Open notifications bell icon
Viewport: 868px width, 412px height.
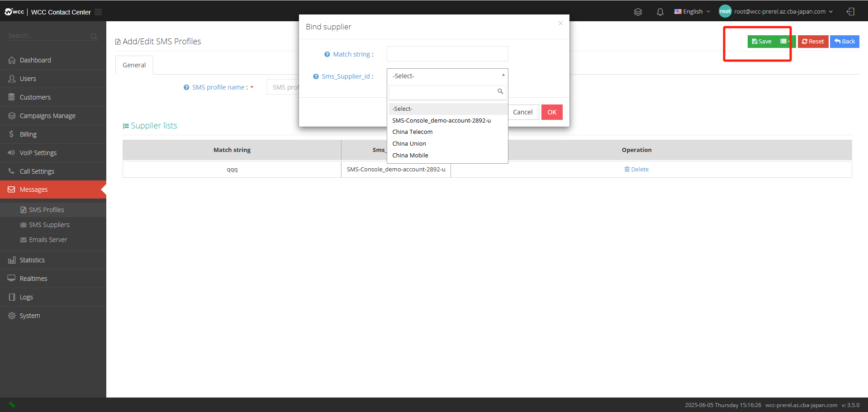(x=660, y=12)
